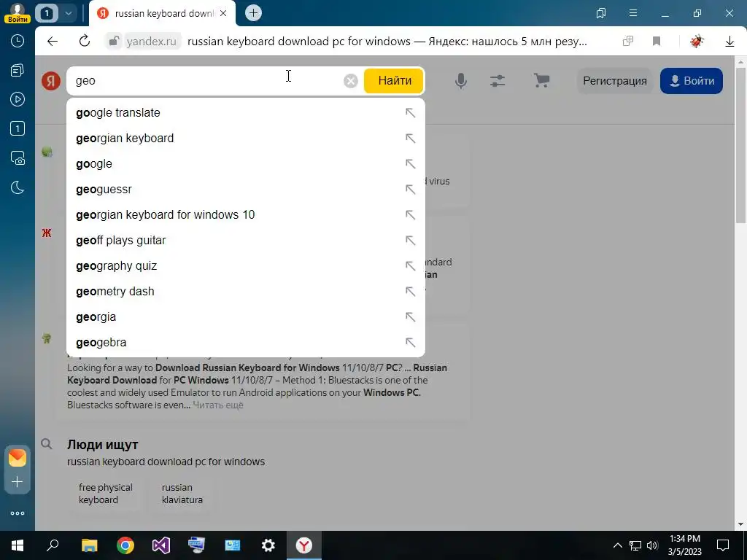747x560 pixels.
Task: Reload the current page
Action: click(85, 42)
